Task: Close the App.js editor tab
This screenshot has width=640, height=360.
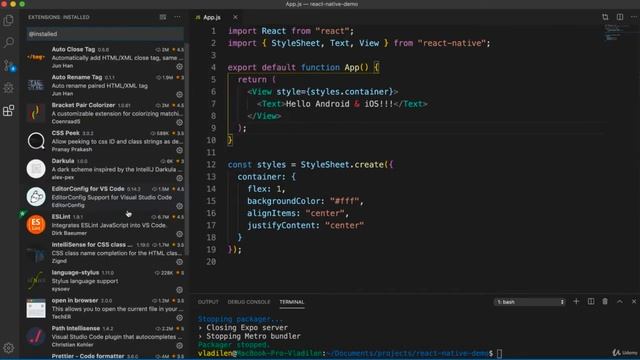Action: pos(235,17)
